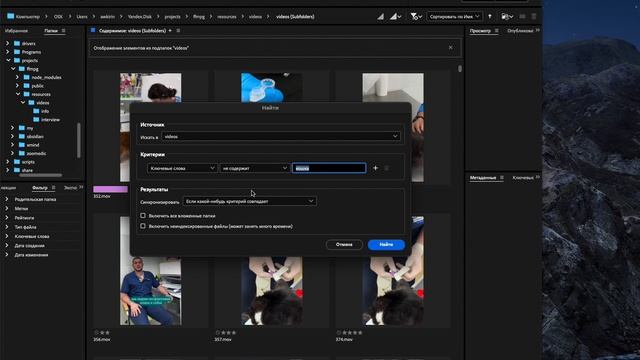Open the Content panel menu icon
Screen dimensions: 640x360
(x=178, y=31)
